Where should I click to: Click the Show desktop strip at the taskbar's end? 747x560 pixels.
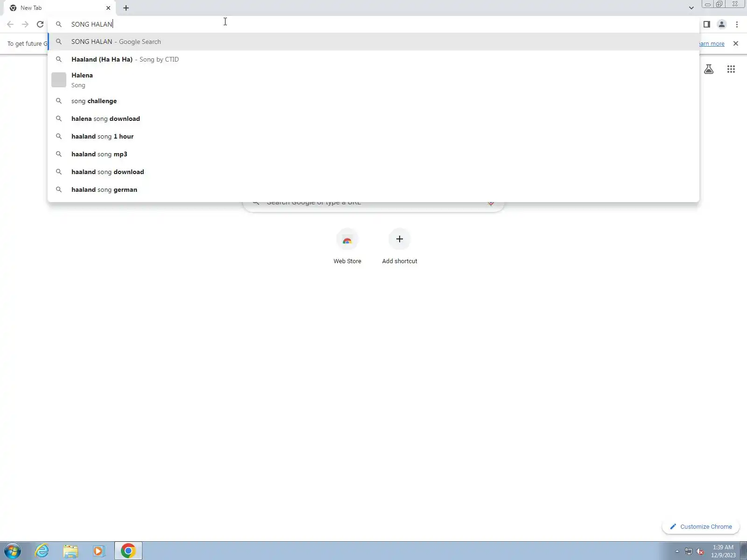point(744,551)
